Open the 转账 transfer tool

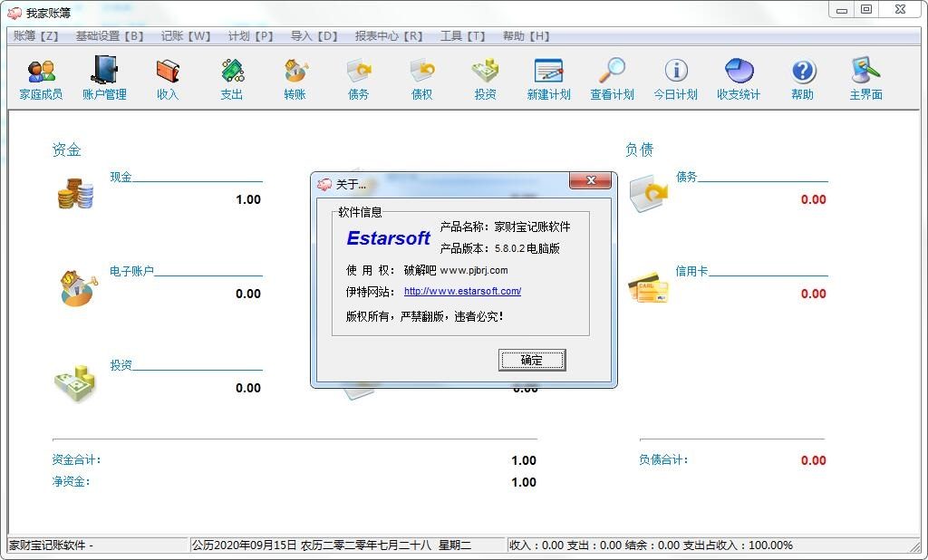pyautogui.click(x=295, y=80)
